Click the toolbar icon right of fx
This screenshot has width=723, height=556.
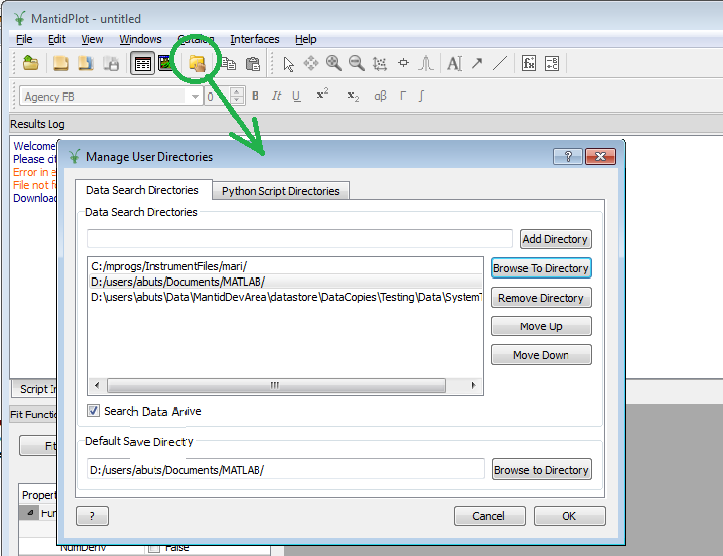552,63
